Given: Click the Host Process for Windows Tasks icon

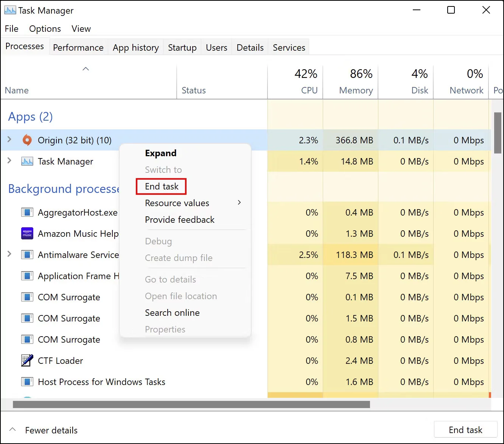Looking at the screenshot, I should (27, 382).
